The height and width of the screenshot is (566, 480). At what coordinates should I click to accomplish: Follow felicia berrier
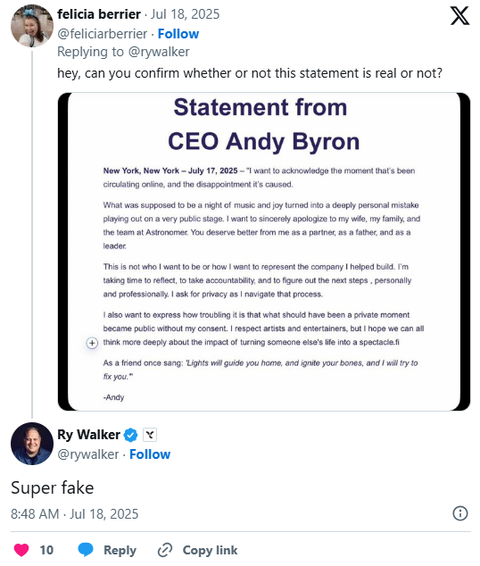pyautogui.click(x=178, y=34)
